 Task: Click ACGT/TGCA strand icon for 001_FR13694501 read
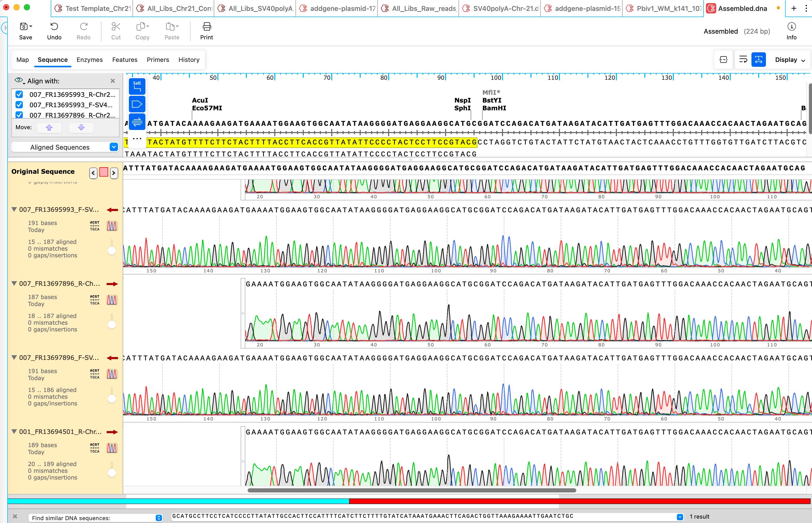pos(95,448)
